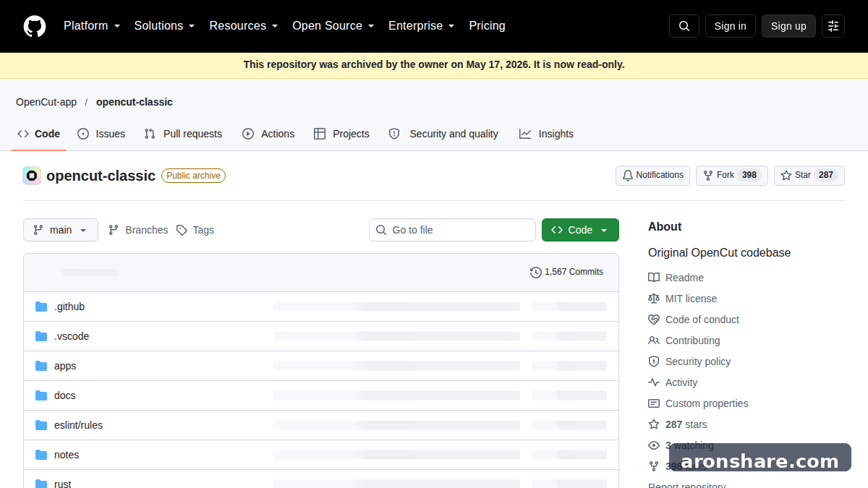This screenshot has width=868, height=488.
Task: Expand the Platform menu in header
Action: pos(92,26)
